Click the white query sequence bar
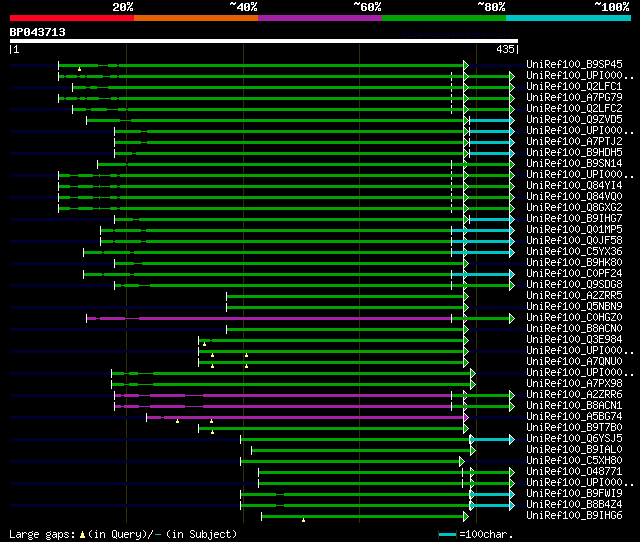The width and height of the screenshot is (640, 542). 264,41
